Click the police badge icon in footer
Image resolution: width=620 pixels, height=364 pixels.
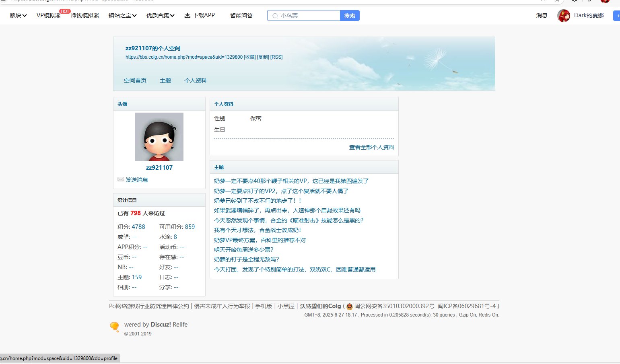pos(349,306)
